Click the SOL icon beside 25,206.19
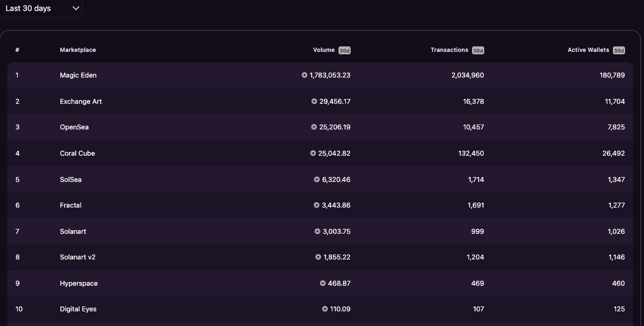The height and width of the screenshot is (326, 644). point(314,127)
